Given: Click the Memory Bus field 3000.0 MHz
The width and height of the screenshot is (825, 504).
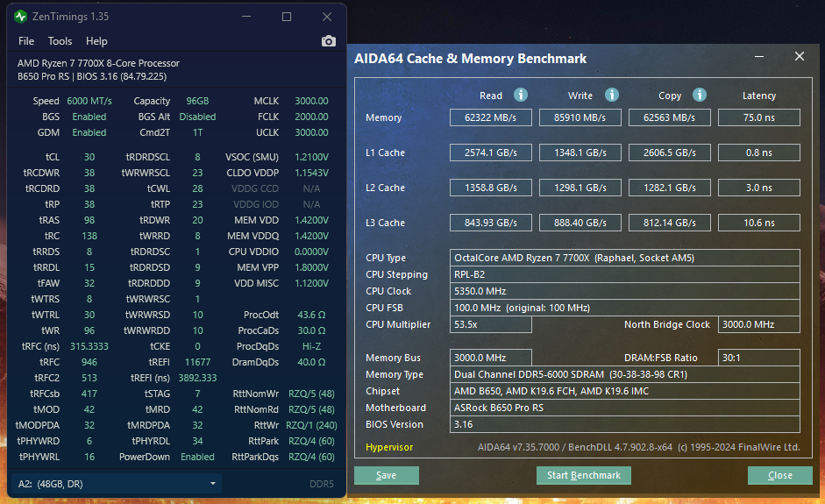Looking at the screenshot, I should pos(491,358).
